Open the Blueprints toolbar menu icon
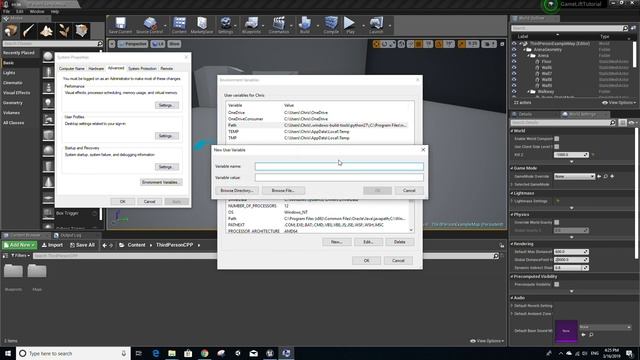Screen dimensions: 640x360 251,25
